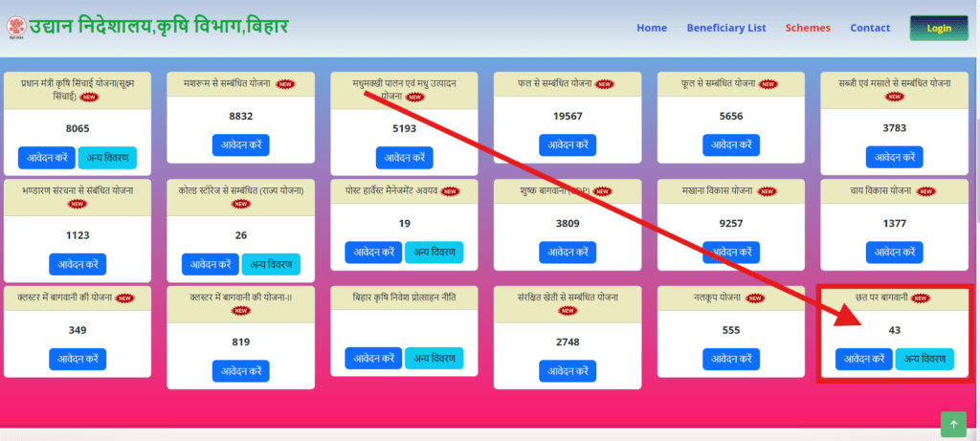
Task: Click the NEW badge on फल से सम्बंधित योजना
Action: tap(604, 84)
